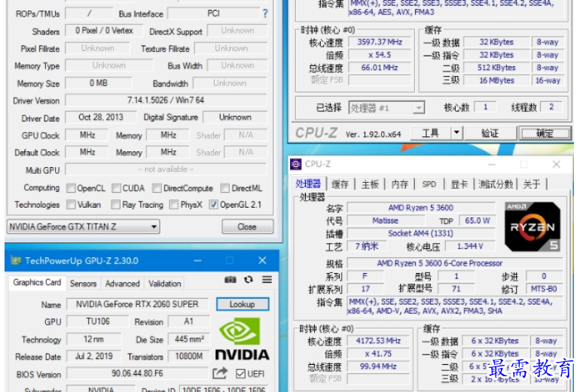This screenshot has width=580, height=392.
Task: Switch to the 缓存 tab in CPU-Z
Action: coord(340,184)
